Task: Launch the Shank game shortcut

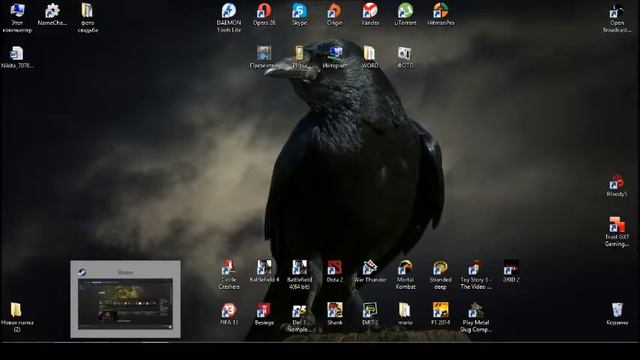Action: pos(335,314)
